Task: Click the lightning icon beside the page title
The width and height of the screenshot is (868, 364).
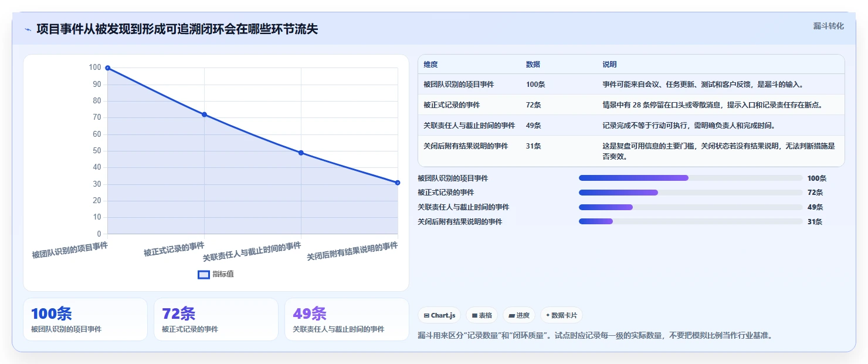Action: pyautogui.click(x=28, y=29)
